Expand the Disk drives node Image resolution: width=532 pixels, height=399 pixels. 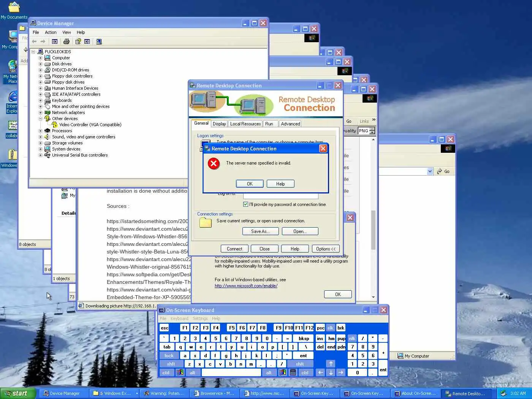[40, 64]
